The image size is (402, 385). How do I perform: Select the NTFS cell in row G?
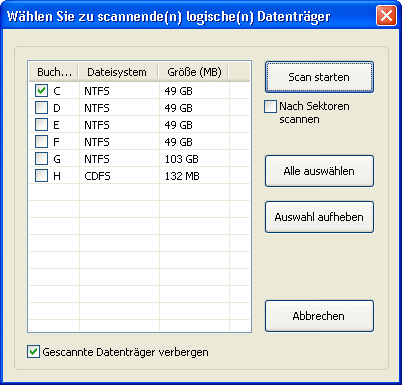[97, 159]
